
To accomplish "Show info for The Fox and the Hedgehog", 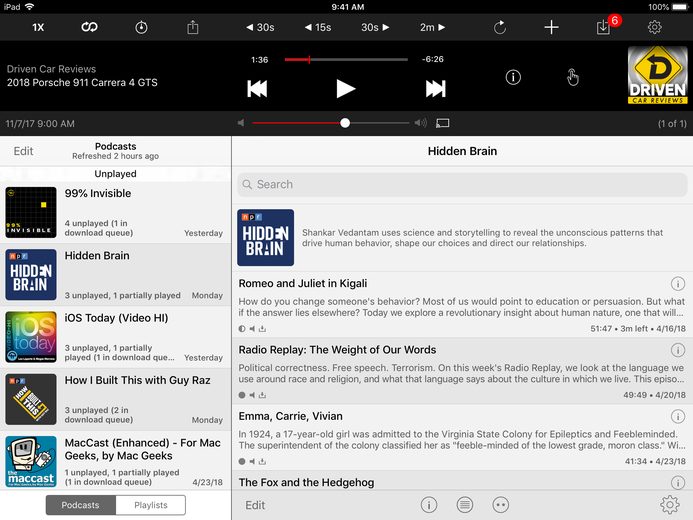I will pyautogui.click(x=678, y=482).
